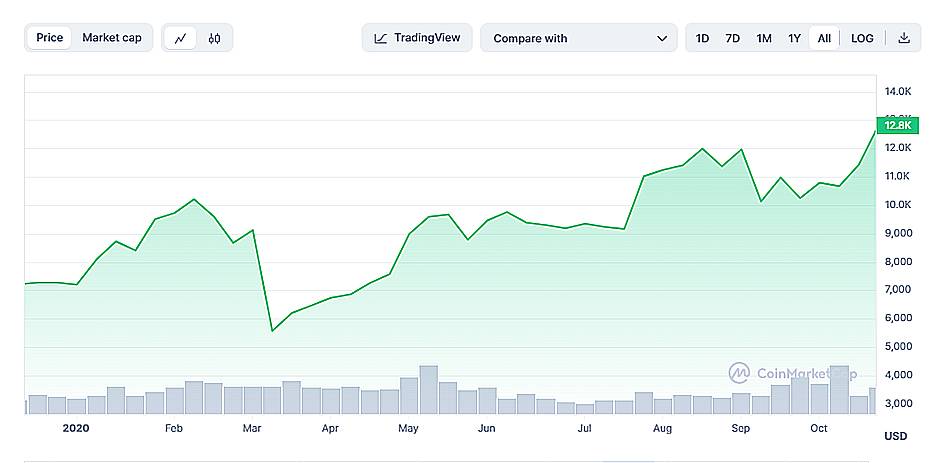Click the 2020 date axis label
Image resolution: width=940 pixels, height=463 pixels.
[76, 428]
